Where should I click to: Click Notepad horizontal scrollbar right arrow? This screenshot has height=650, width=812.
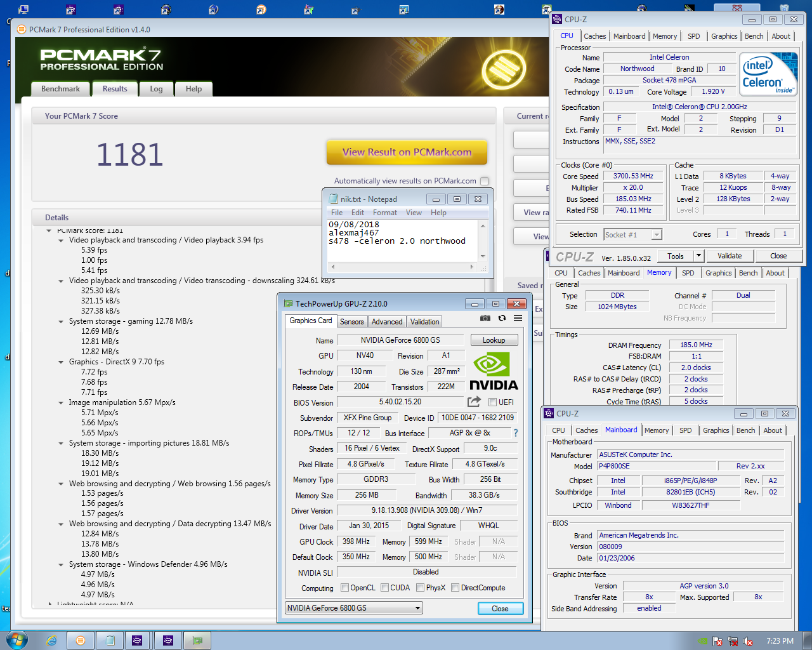pyautogui.click(x=472, y=267)
